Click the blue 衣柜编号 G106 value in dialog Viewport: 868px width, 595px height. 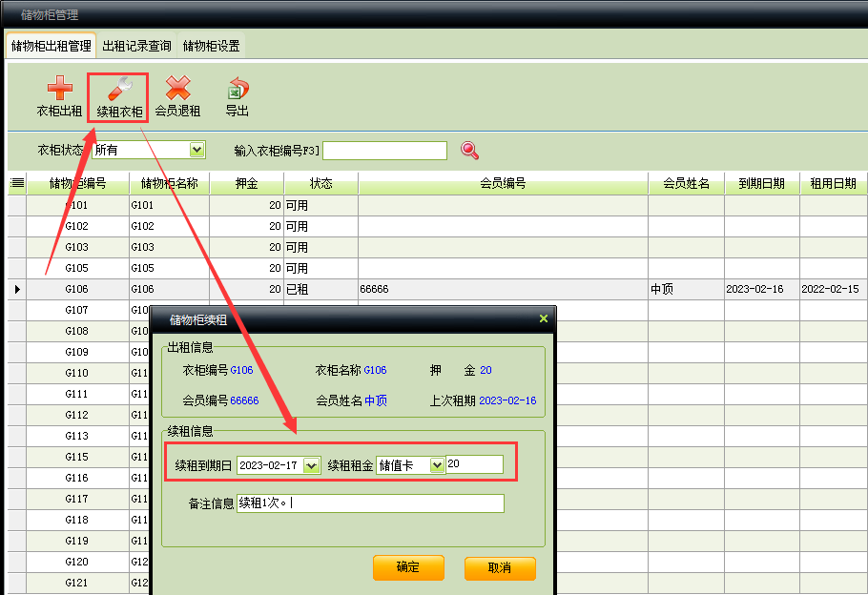click(x=242, y=370)
